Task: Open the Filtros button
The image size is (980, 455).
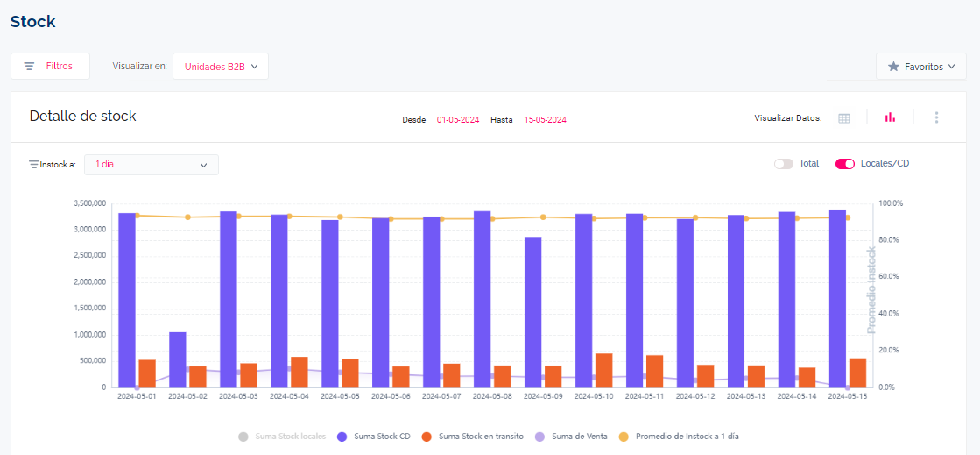Action: [50, 67]
